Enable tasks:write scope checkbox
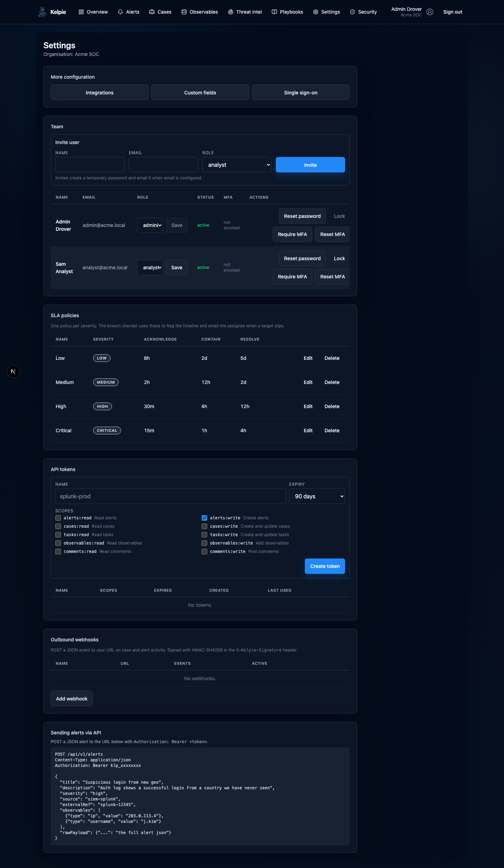 click(204, 535)
